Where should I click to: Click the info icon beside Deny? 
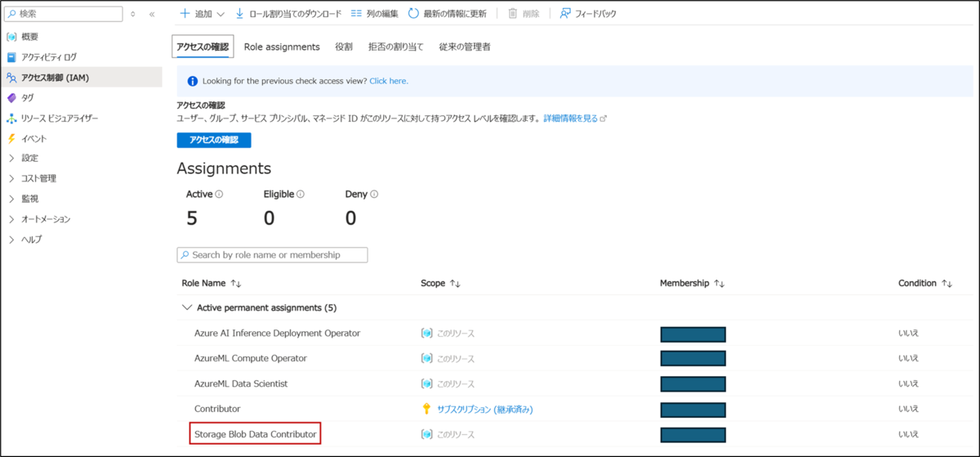(x=374, y=195)
